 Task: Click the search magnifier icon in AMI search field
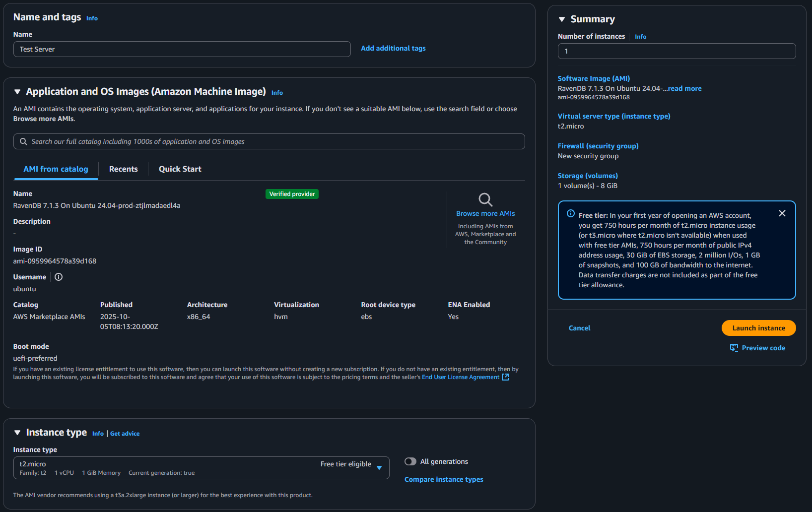(x=23, y=141)
